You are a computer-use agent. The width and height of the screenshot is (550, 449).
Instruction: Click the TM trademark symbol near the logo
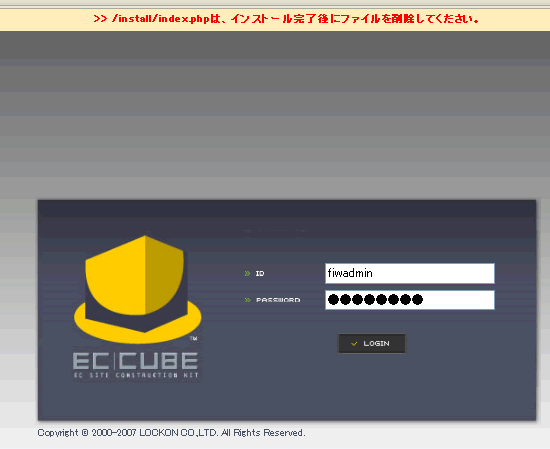tap(193, 339)
